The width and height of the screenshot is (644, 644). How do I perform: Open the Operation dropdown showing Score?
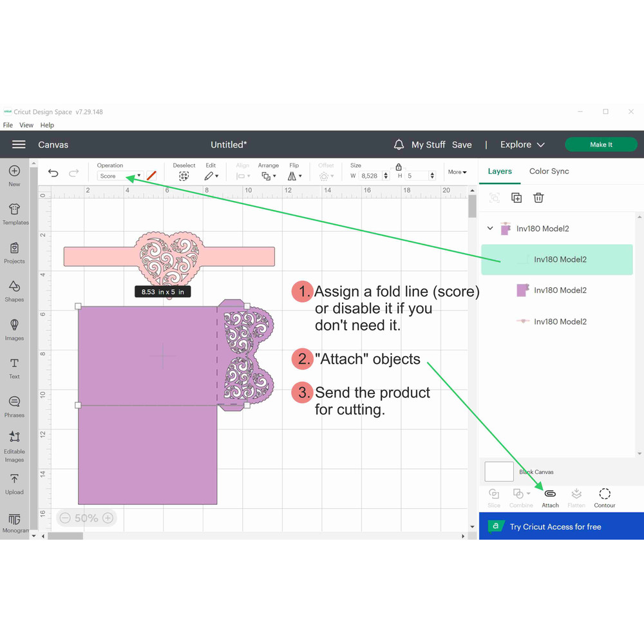coord(120,176)
